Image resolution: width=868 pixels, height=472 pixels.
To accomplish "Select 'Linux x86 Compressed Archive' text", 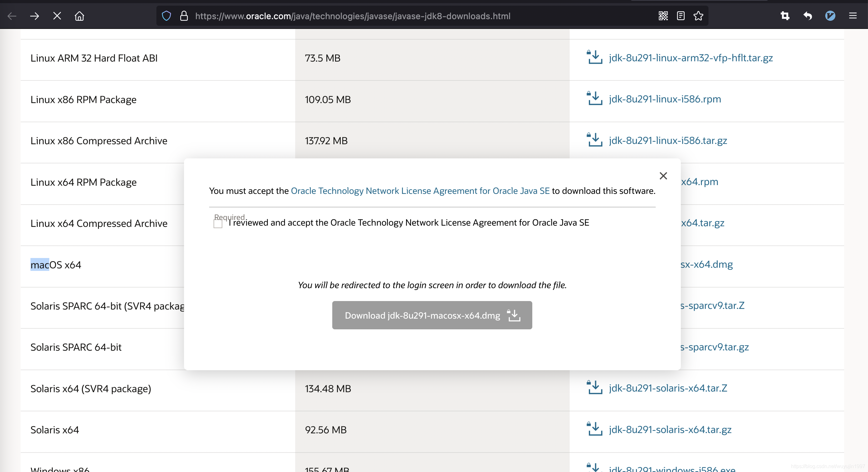I will [99, 141].
